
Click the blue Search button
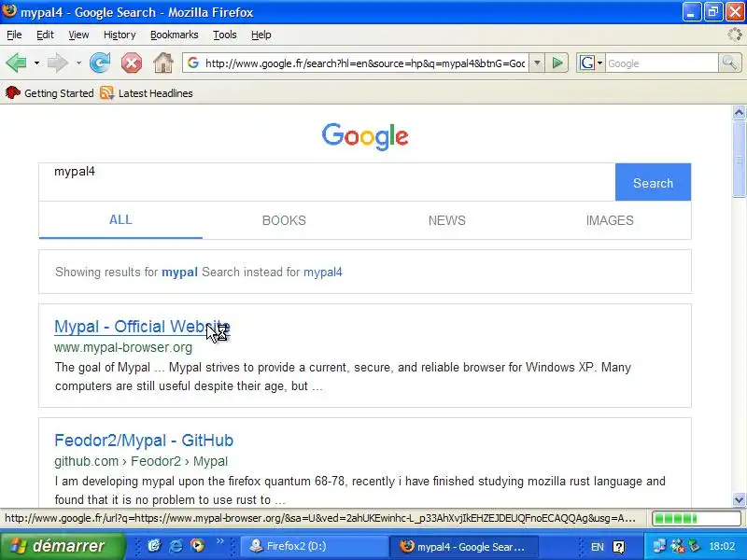653,182
